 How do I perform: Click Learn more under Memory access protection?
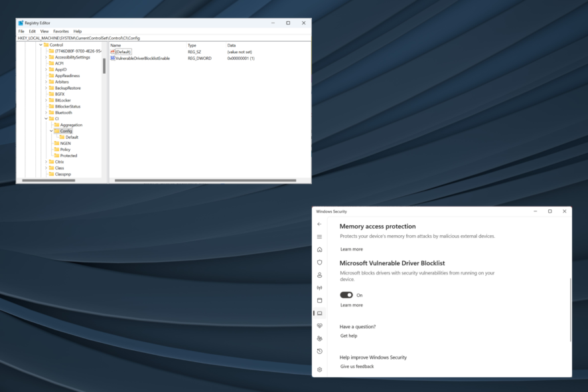coord(351,249)
